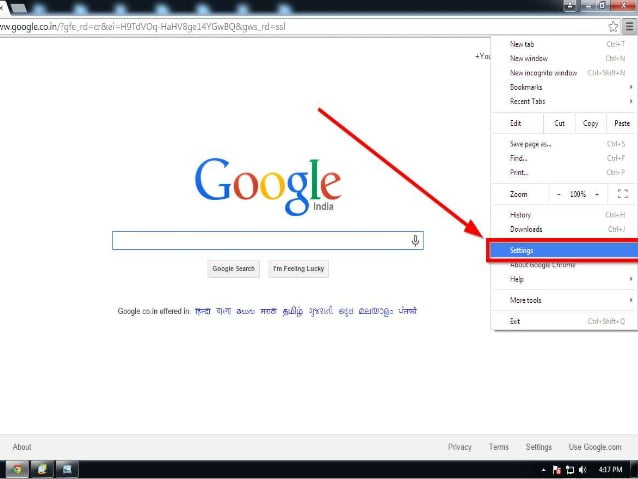Show hidden tray icons arrow

[544, 470]
